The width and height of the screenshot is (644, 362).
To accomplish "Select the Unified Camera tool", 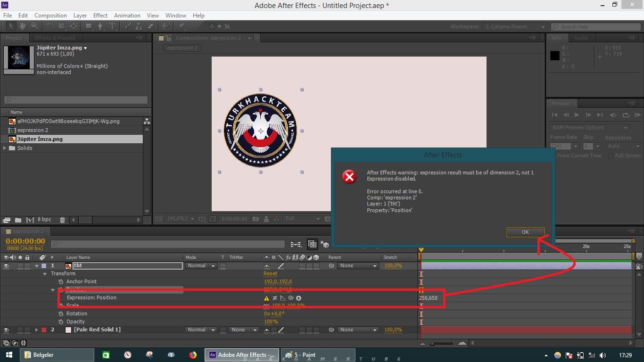I will 62,26.
